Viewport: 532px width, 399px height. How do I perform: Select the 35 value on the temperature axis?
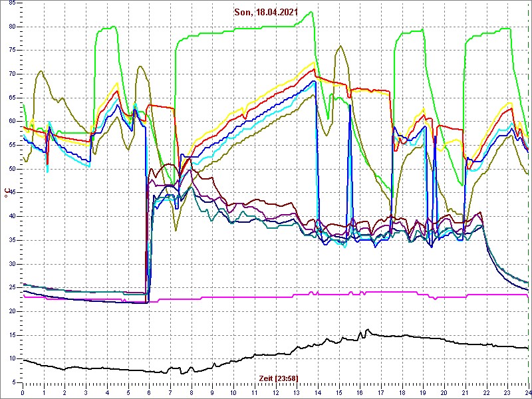[x=13, y=241]
